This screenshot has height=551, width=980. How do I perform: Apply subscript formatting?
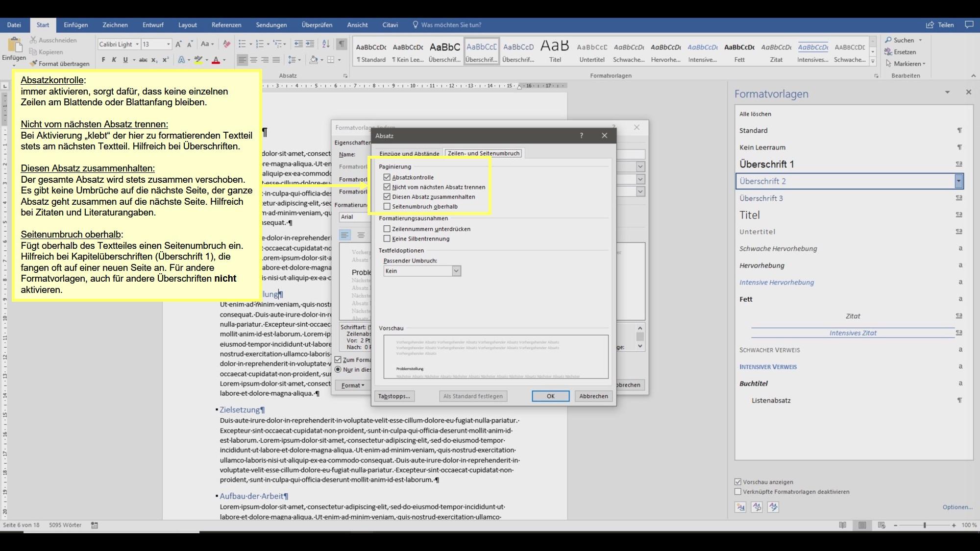point(154,60)
